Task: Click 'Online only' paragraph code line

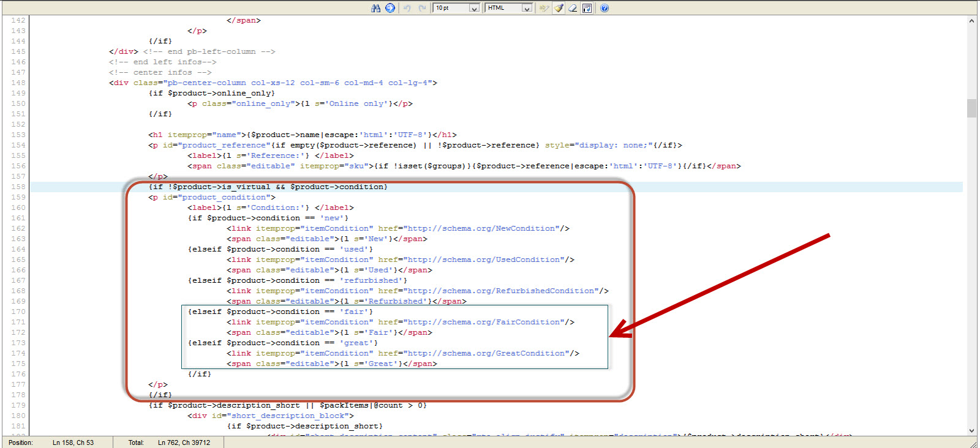Action: click(x=300, y=103)
